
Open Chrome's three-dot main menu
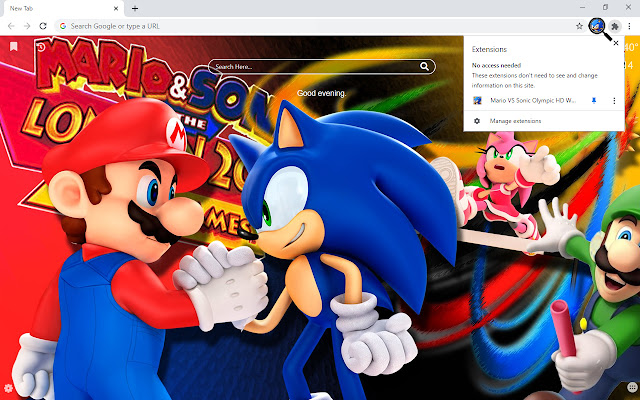click(x=629, y=26)
